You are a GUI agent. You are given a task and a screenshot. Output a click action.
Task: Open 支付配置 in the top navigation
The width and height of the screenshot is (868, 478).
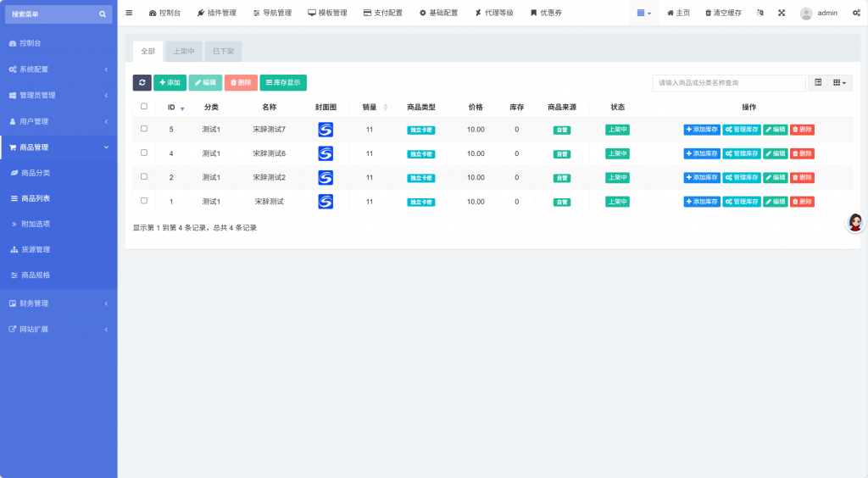[383, 13]
